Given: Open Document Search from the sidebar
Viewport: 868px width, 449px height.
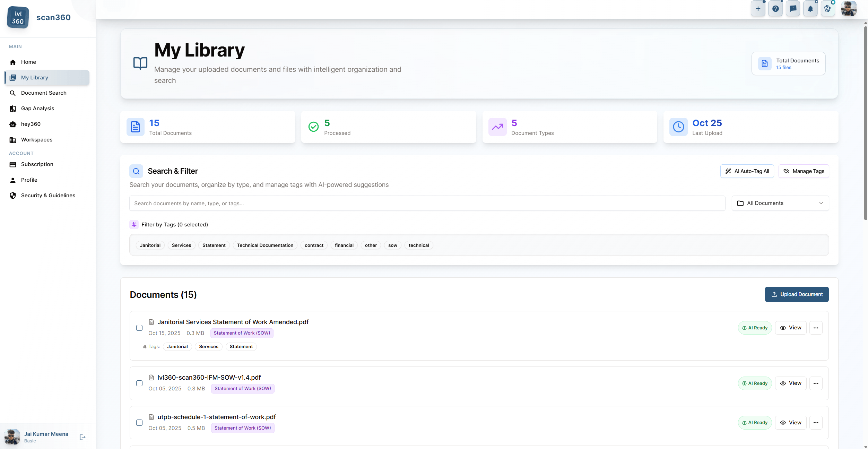Looking at the screenshot, I should (x=43, y=93).
